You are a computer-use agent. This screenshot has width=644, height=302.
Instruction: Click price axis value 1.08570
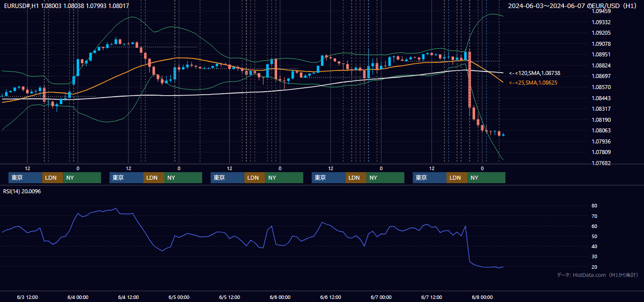pyautogui.click(x=601, y=87)
